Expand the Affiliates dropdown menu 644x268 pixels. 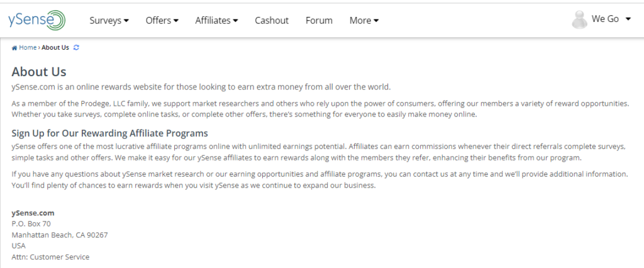coord(216,20)
